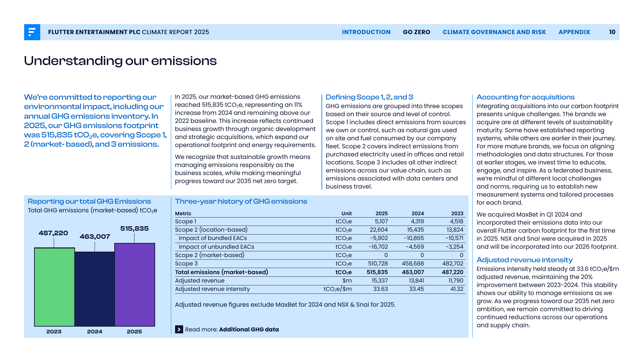Select the purple 2025 bar in chart
This screenshot has height=362, width=644.
[x=135, y=285]
